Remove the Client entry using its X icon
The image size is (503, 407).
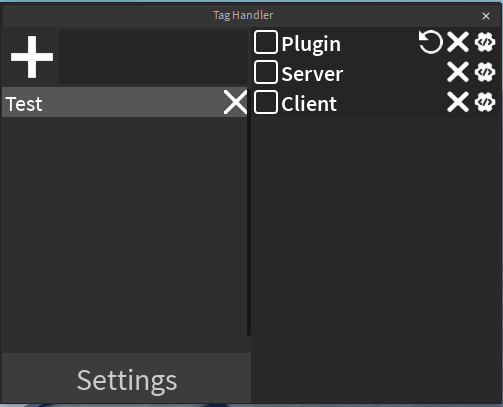click(x=458, y=102)
